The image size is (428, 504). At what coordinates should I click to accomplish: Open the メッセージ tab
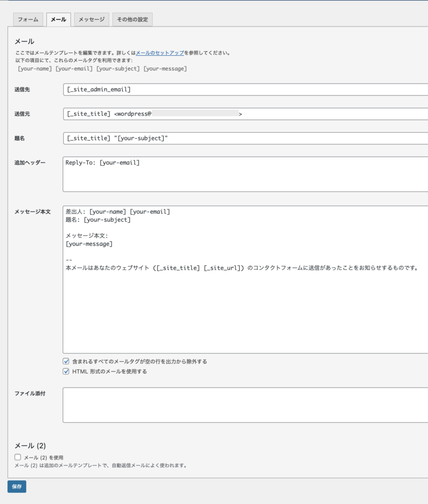coord(92,20)
